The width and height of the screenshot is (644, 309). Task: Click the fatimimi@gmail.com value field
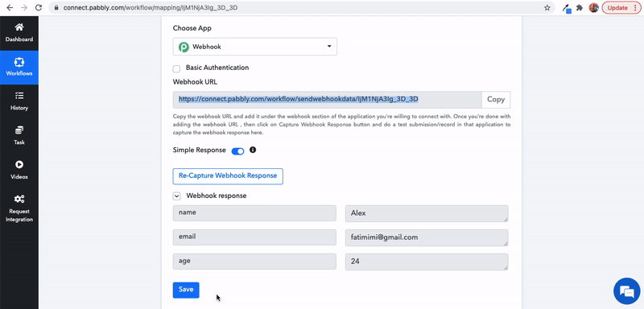427,237
